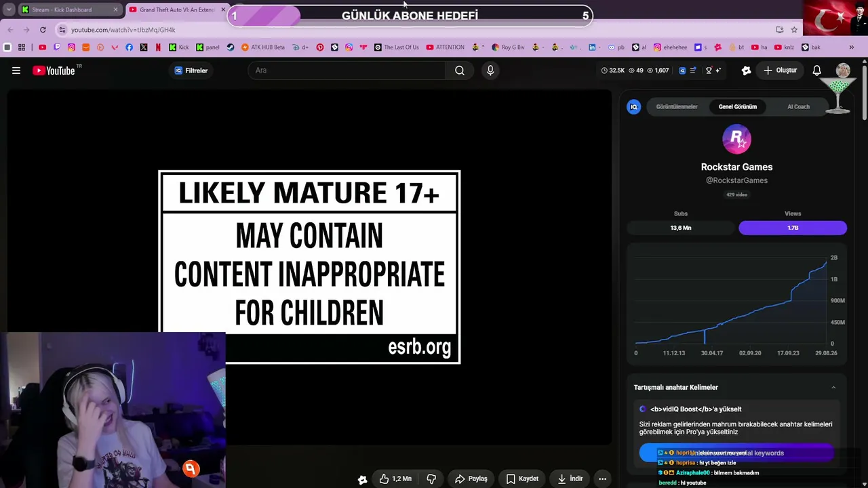
Task: Click the vidIQ logo in the side panel
Action: (x=634, y=106)
